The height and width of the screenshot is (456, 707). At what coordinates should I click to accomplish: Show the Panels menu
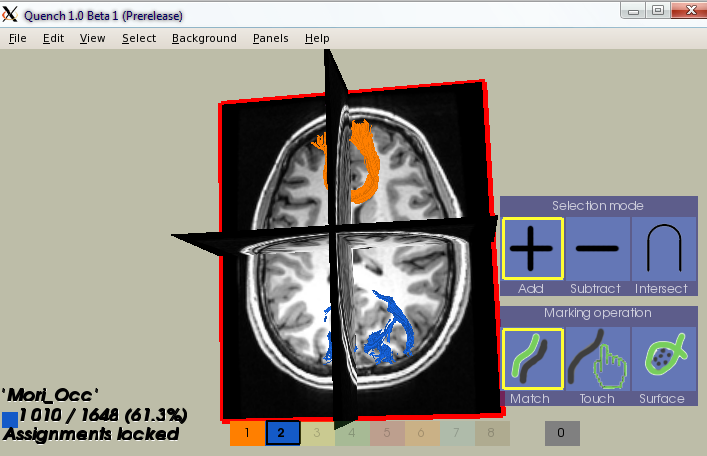270,38
